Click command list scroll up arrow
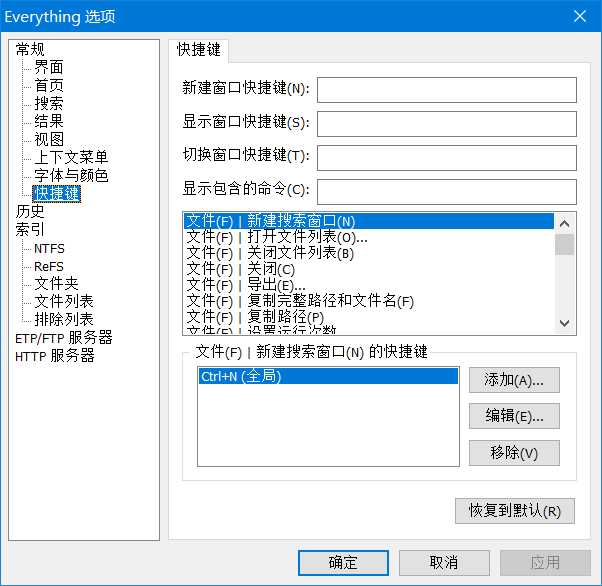Image resolution: width=602 pixels, height=586 pixels. (x=564, y=223)
